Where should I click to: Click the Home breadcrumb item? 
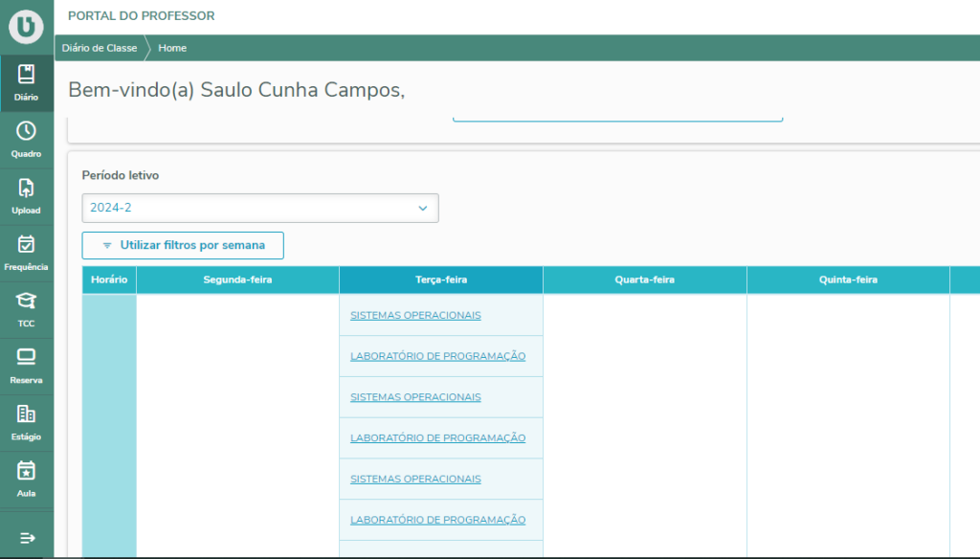[x=172, y=48]
